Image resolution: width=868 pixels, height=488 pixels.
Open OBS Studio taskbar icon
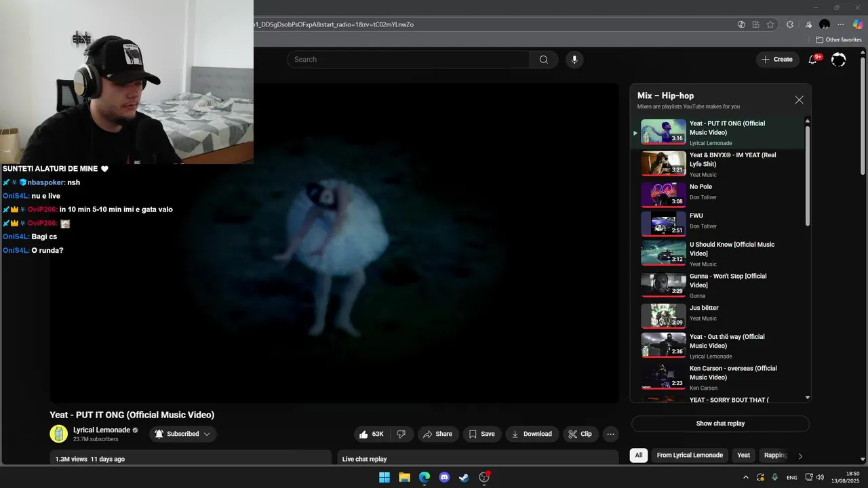point(484,477)
